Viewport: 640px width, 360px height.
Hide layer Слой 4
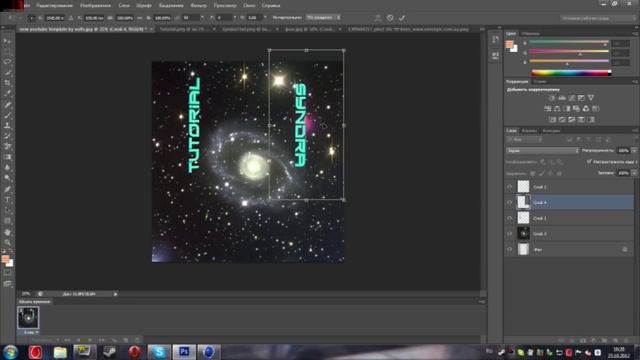coord(510,202)
